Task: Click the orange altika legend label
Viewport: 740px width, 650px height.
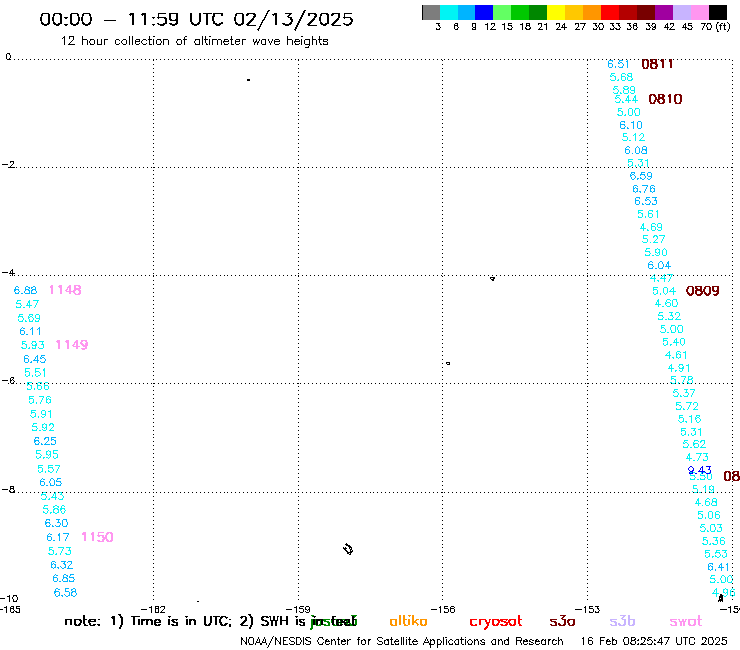Action: pos(408,621)
